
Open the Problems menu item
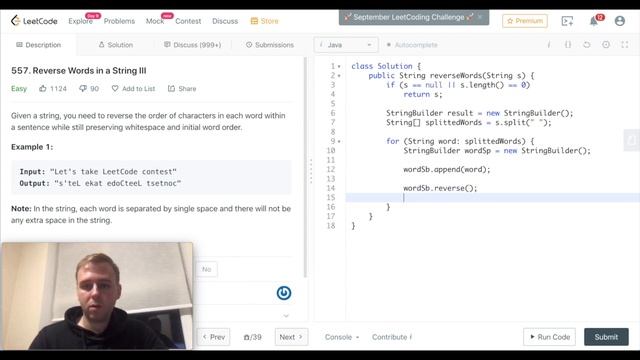pos(119,21)
